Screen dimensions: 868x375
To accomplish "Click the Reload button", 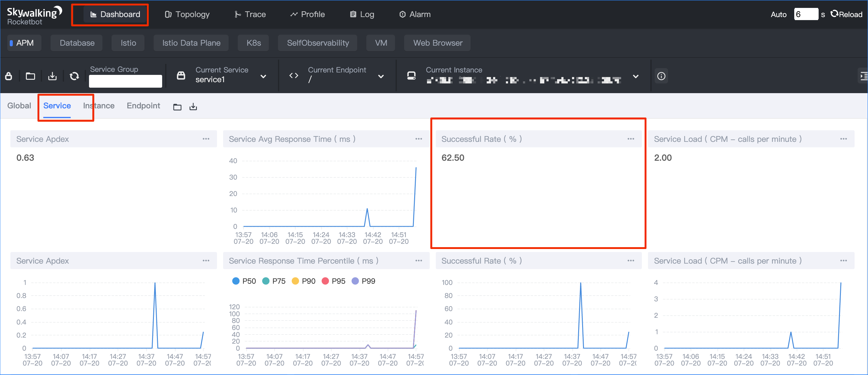I will point(846,14).
